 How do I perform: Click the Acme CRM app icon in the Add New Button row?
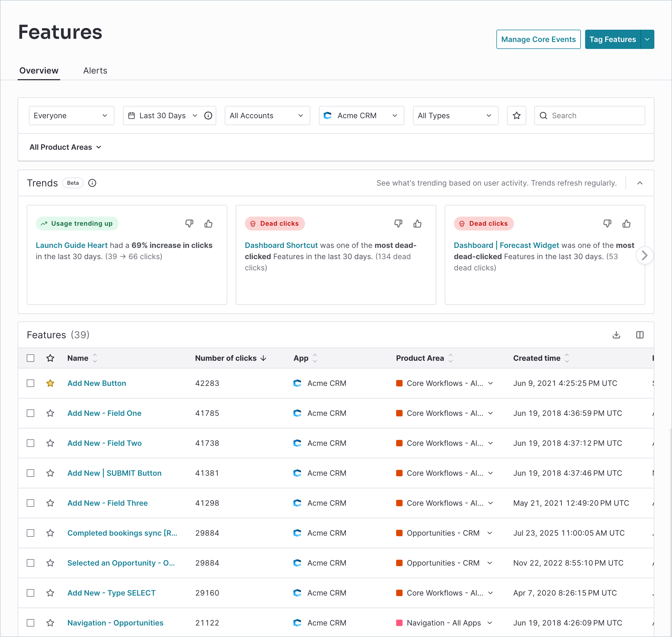pos(297,383)
